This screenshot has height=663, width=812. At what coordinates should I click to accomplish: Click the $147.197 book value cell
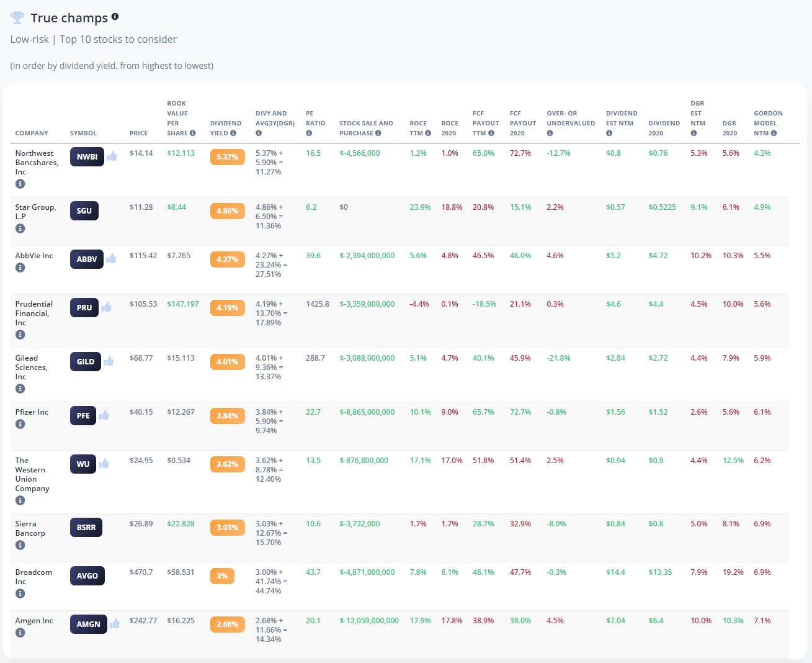pyautogui.click(x=183, y=304)
